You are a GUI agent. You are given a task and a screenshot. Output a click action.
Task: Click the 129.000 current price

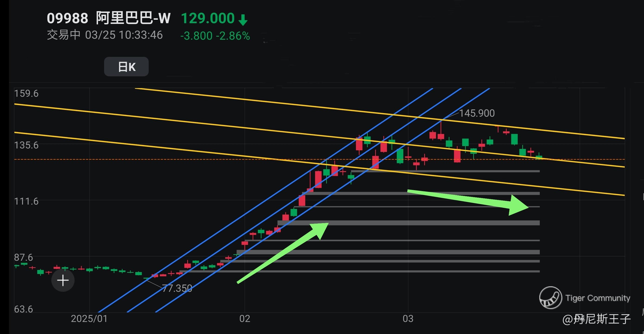point(207,19)
